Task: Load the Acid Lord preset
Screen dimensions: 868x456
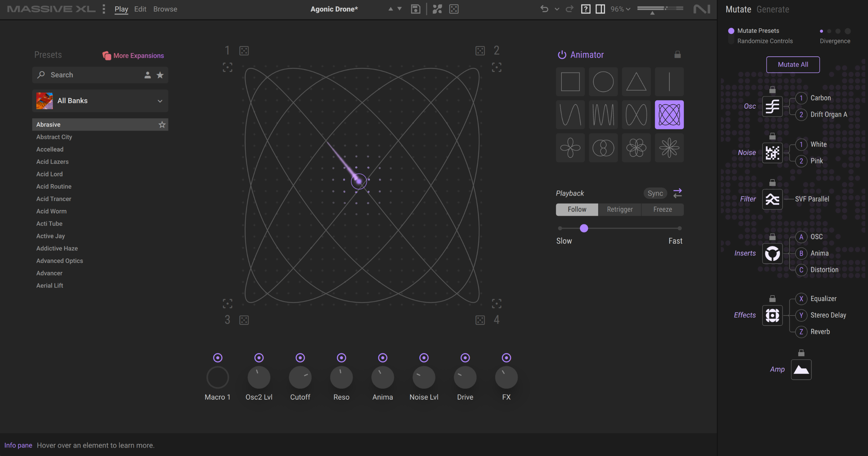Action: tap(100, 174)
